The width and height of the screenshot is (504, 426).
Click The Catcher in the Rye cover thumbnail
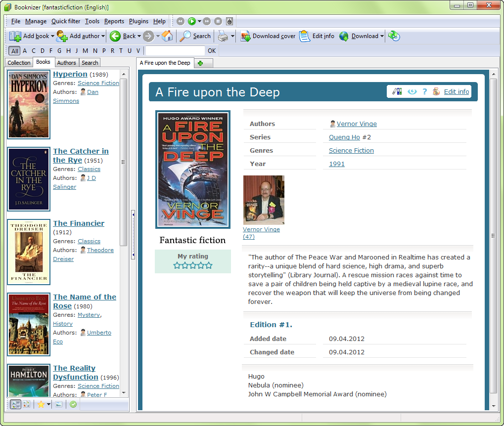pos(29,179)
